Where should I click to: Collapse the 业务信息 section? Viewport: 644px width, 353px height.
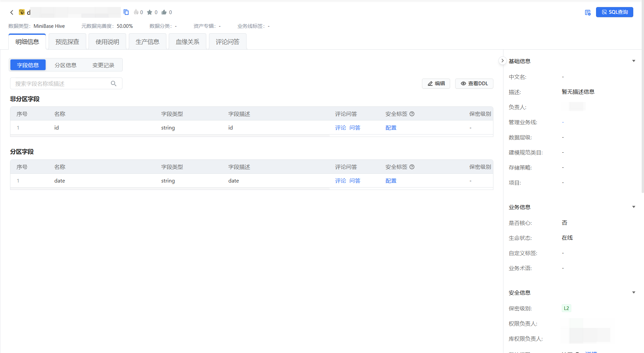[634, 207]
